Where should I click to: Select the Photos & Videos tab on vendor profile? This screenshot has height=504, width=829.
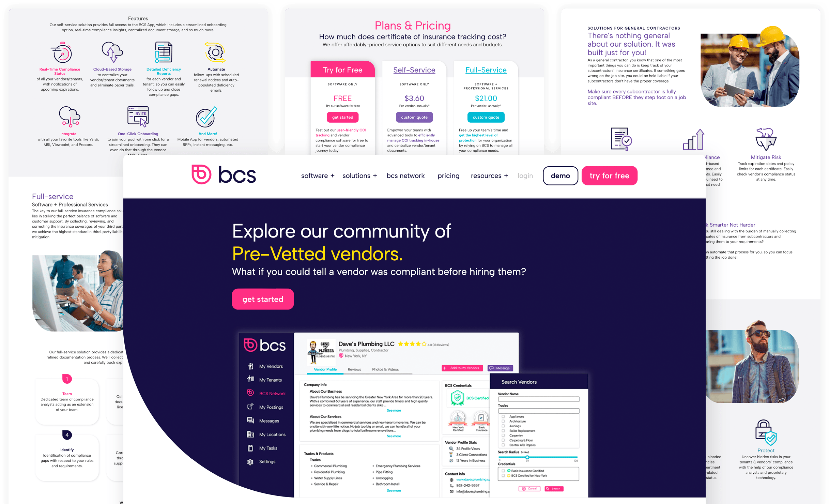[x=385, y=369]
